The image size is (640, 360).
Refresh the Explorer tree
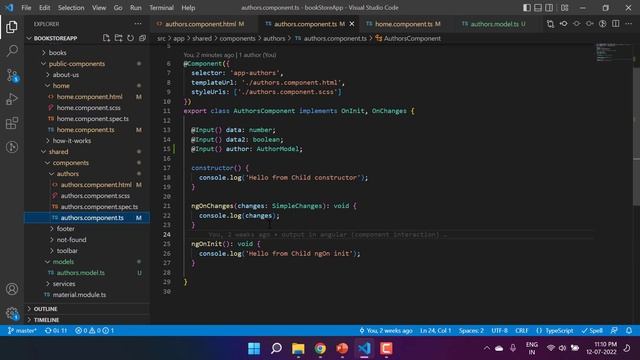(x=130, y=38)
